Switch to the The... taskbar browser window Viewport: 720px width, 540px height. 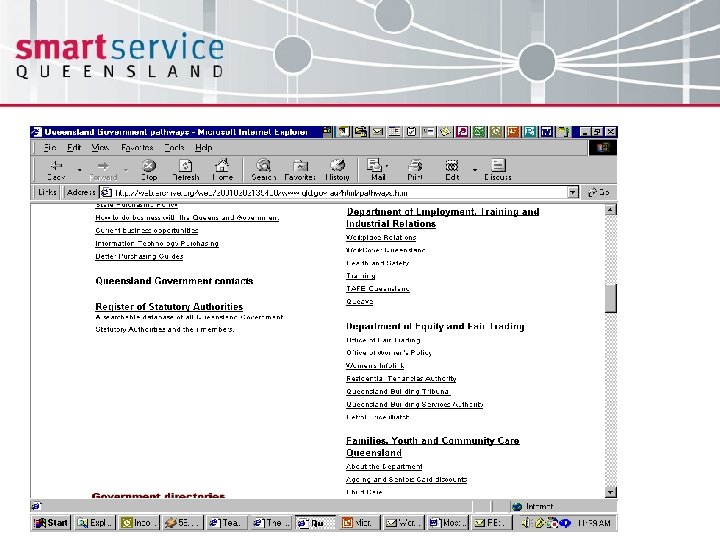coord(271,523)
